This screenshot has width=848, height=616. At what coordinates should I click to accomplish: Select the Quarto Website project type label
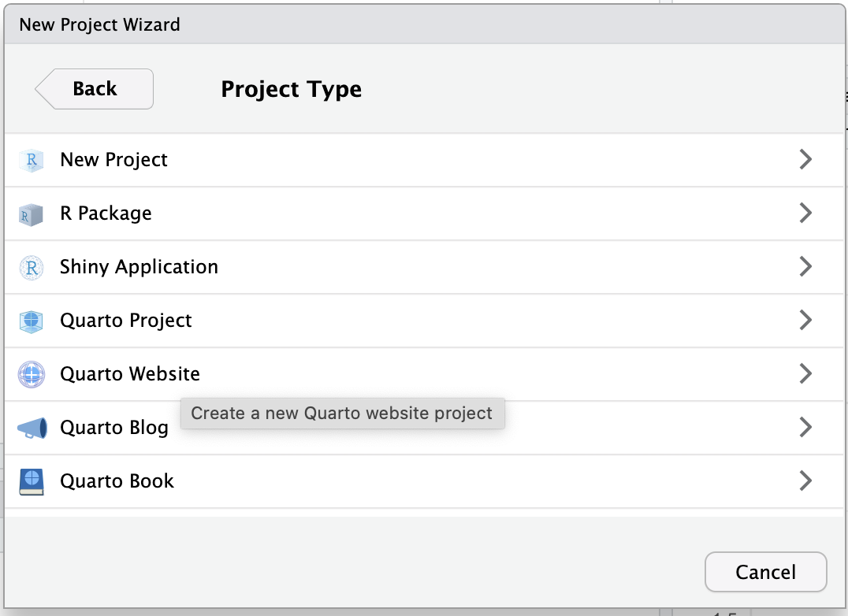130,374
